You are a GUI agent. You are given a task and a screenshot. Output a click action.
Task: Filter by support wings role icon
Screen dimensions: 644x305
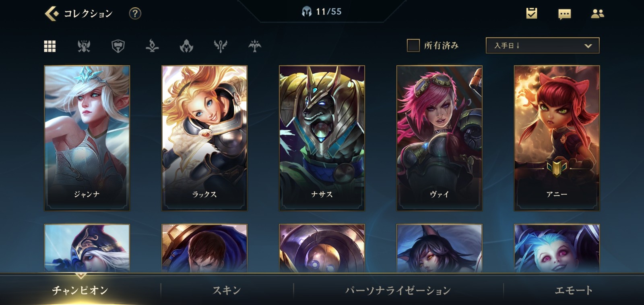coord(221,46)
